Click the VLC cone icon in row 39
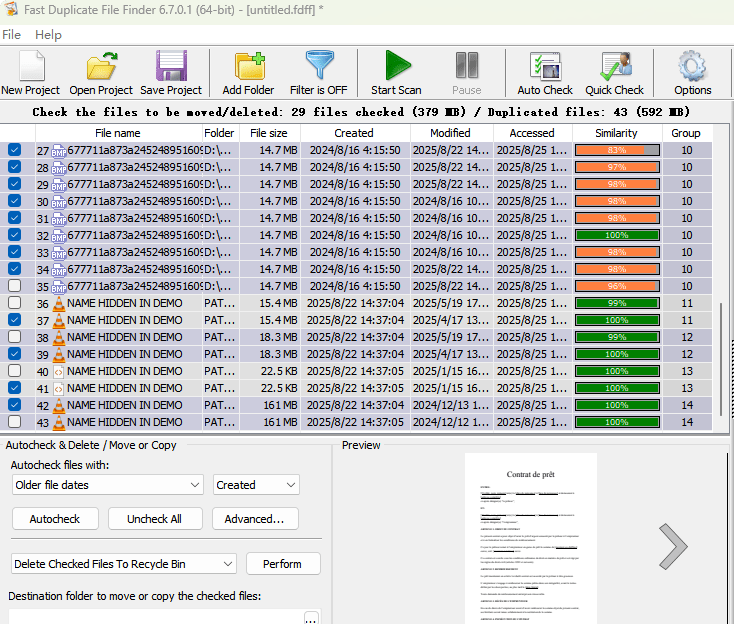The image size is (734, 624). pyautogui.click(x=59, y=354)
